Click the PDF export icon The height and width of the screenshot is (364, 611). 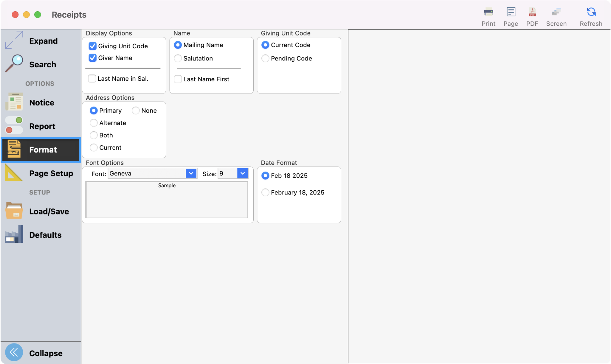[x=532, y=13]
